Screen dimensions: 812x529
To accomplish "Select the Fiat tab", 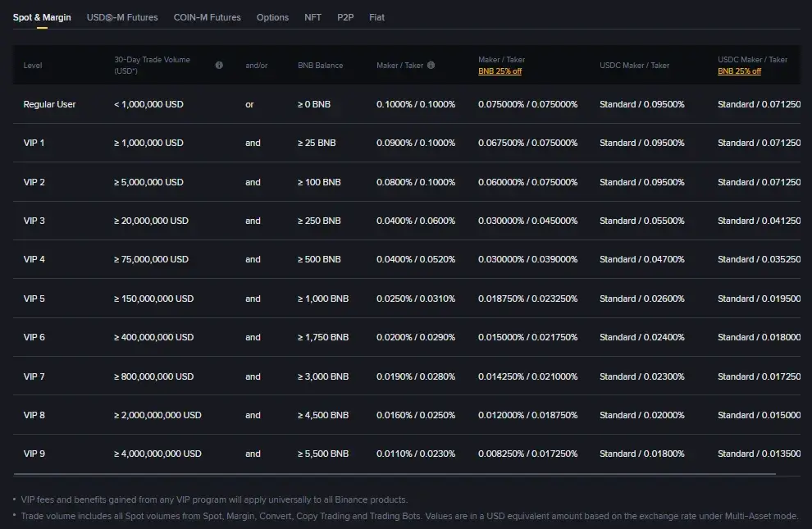I will [376, 17].
